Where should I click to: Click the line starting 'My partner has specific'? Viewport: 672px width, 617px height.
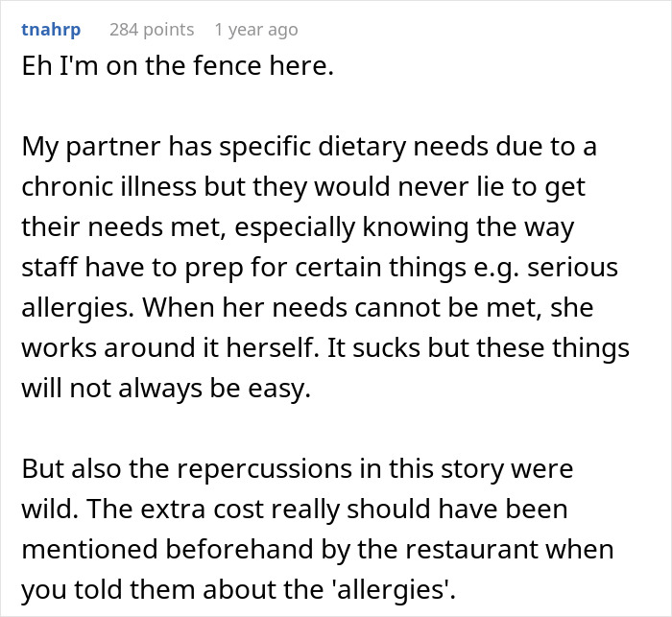click(309, 147)
